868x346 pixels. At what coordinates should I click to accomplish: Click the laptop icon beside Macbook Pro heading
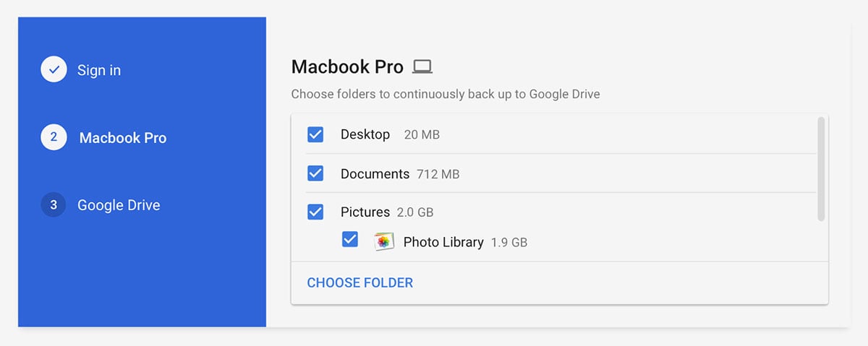click(x=422, y=68)
